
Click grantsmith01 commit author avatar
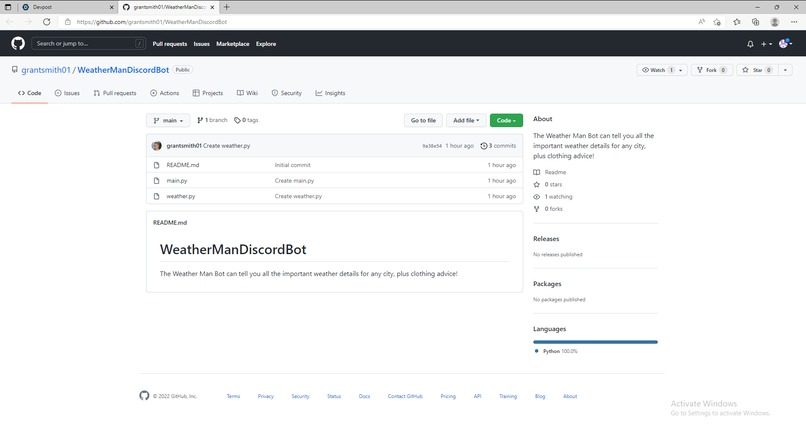click(157, 145)
